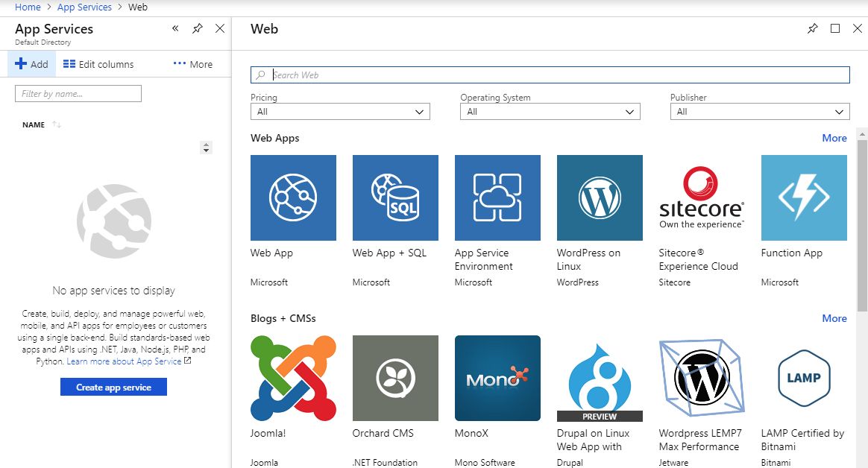Follow the Learn more about App Service link
Screen dimensions: 868x468
pos(125,361)
